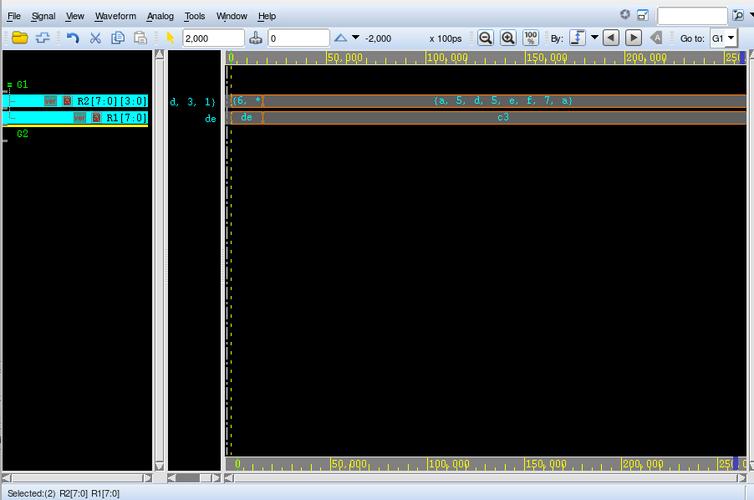754x500 pixels.
Task: Click the copy icon in toolbar
Action: 118,38
